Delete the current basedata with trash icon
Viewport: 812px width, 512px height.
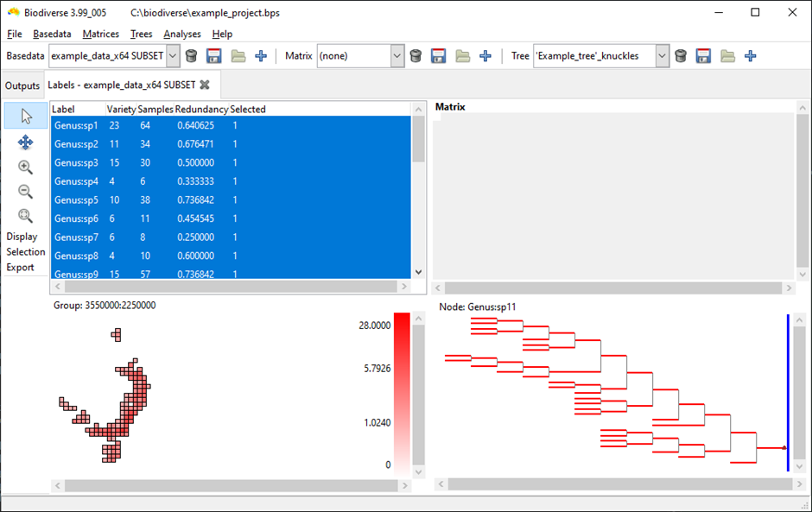pos(191,56)
